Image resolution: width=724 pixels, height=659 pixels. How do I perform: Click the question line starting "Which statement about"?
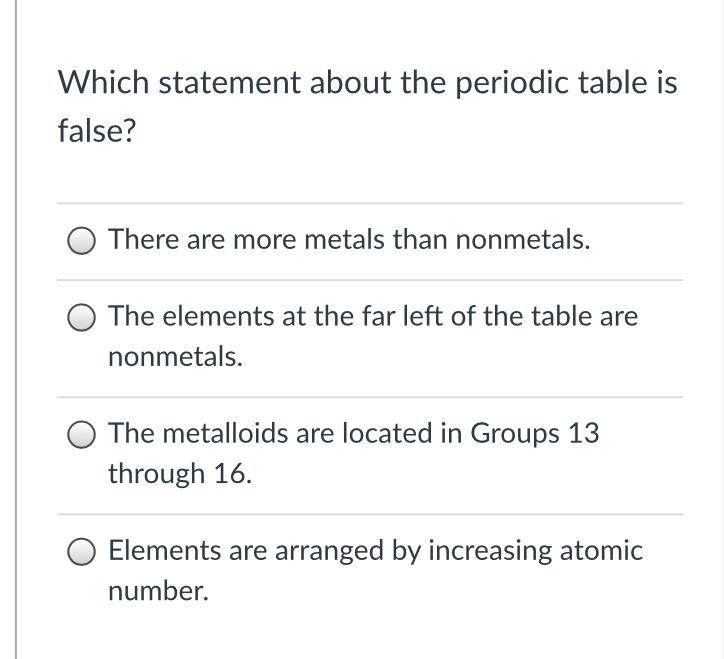pyautogui.click(x=367, y=82)
